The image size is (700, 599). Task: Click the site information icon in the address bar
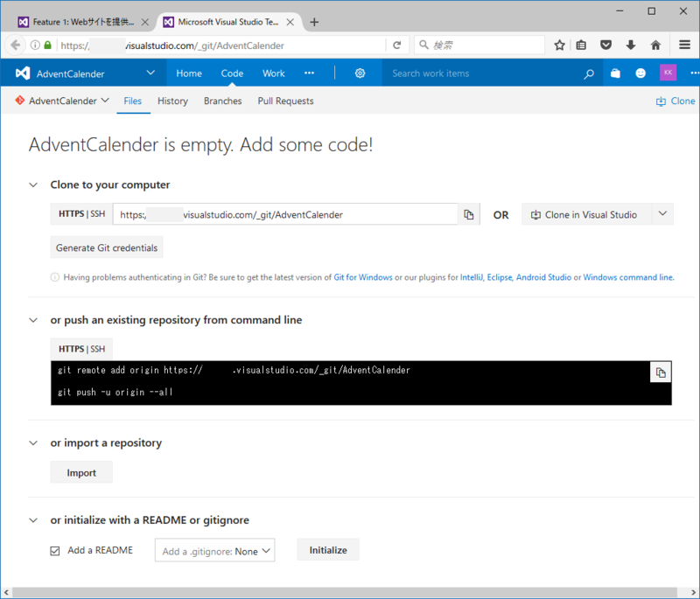[x=35, y=45]
